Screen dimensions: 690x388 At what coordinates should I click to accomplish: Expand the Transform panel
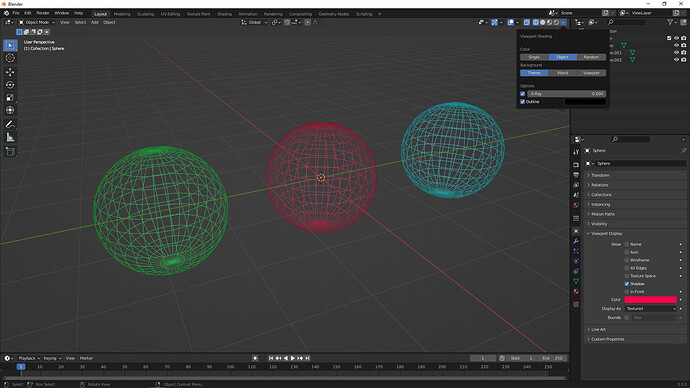coord(635,175)
